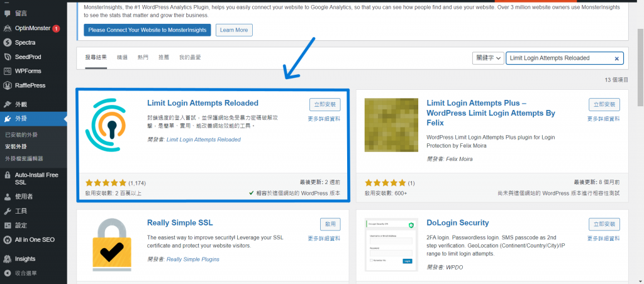Click the 使用者 users icon
644x284 pixels.
pyautogui.click(x=7, y=197)
